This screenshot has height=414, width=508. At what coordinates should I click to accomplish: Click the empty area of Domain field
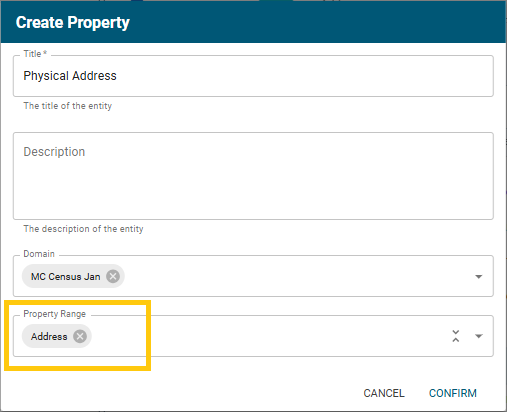(x=297, y=277)
